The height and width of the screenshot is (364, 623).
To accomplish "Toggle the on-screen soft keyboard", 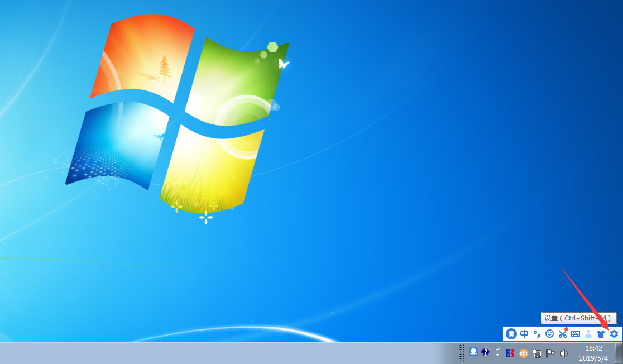I will tap(575, 334).
